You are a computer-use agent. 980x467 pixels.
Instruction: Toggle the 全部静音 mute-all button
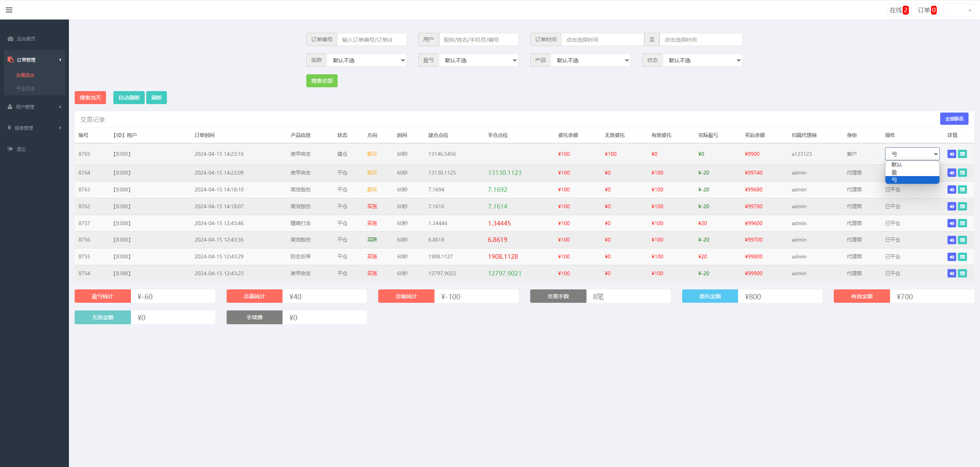point(954,119)
